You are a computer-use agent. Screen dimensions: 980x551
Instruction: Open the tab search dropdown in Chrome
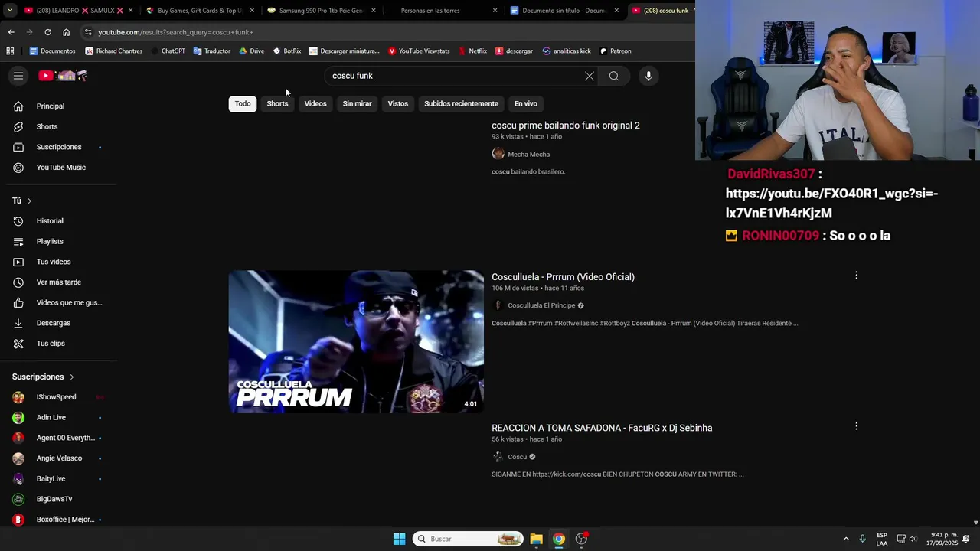(10, 11)
